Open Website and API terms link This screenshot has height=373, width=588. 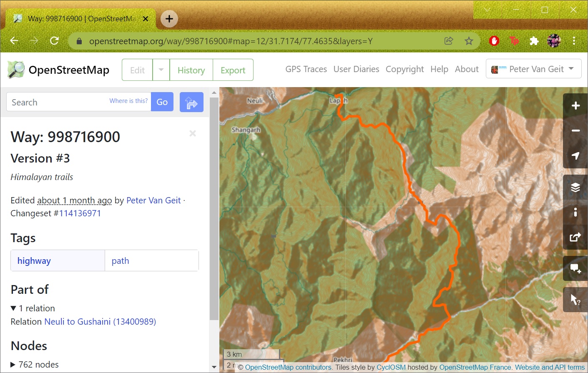coord(550,367)
